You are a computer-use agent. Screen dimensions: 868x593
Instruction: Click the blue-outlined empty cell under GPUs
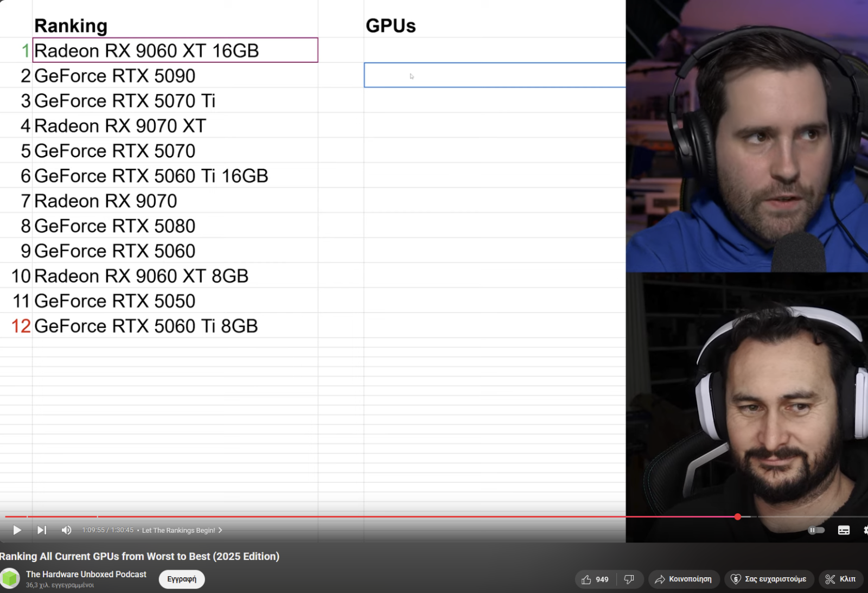[495, 75]
